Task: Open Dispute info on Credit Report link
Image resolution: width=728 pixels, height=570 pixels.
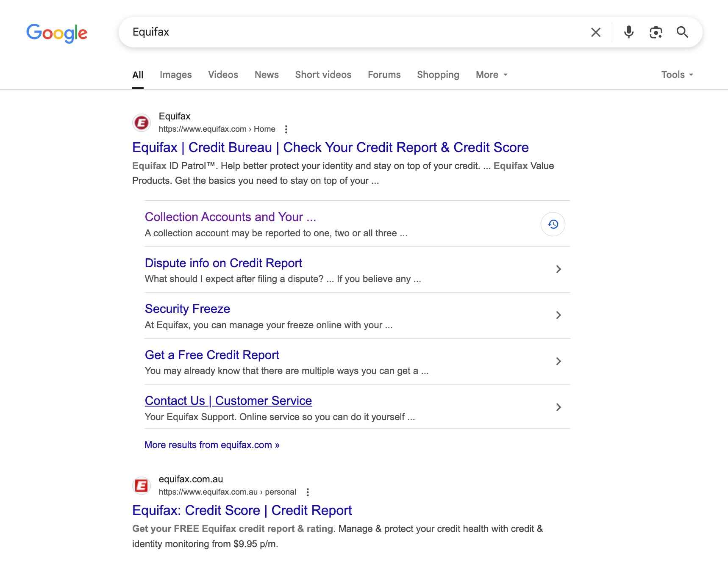Action: 223,263
